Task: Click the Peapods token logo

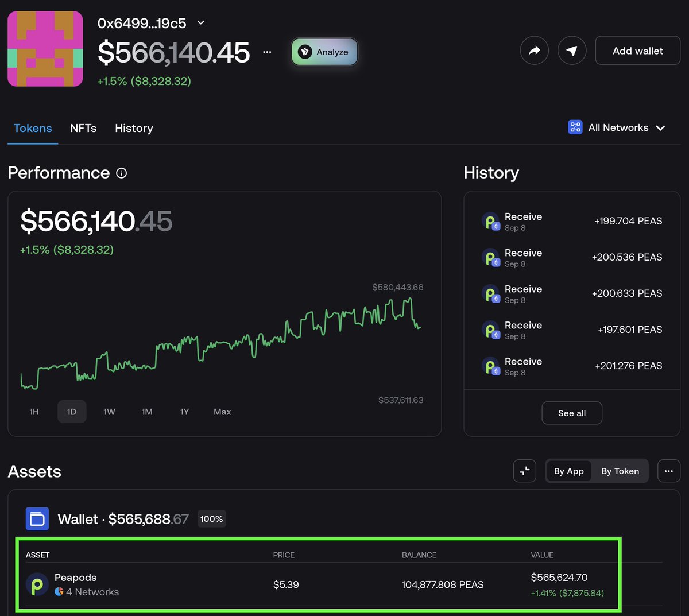Action: coord(37,584)
